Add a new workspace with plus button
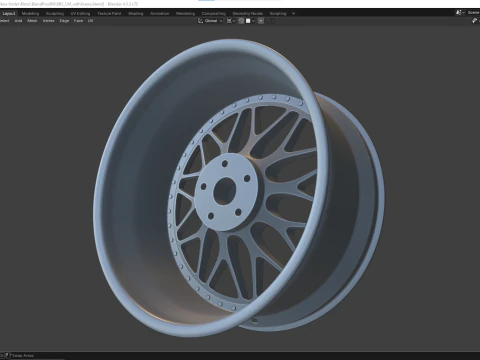Screen dimensions: 480x360 293,14
